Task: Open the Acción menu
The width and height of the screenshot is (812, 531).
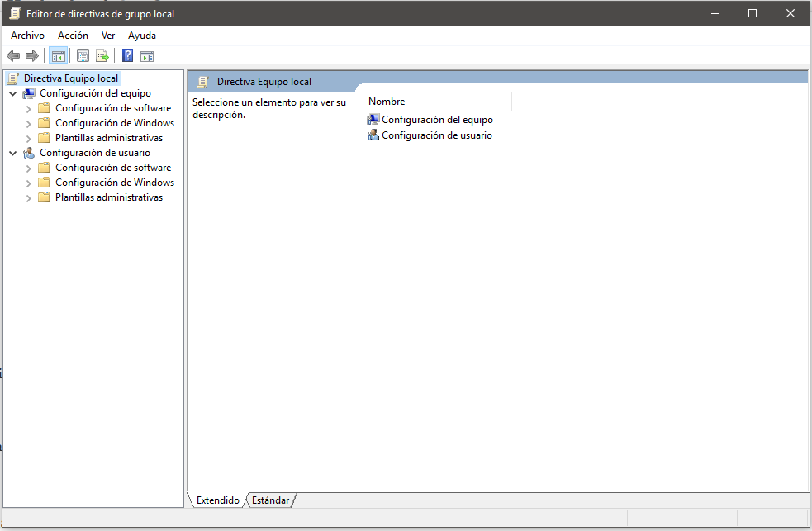Action: [x=73, y=36]
